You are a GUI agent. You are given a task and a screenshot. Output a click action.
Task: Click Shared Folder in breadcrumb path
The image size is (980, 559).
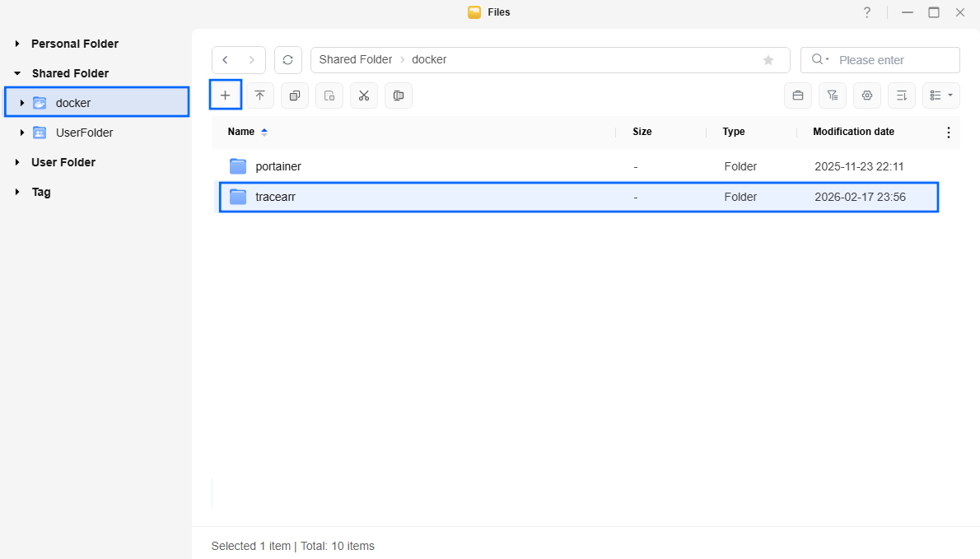coord(355,60)
